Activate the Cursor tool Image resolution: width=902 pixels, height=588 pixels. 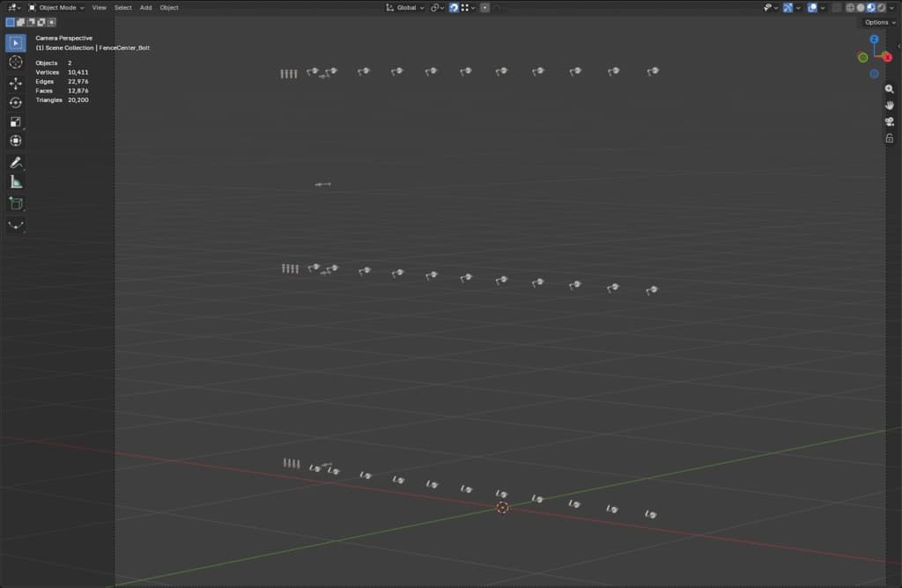click(x=16, y=62)
